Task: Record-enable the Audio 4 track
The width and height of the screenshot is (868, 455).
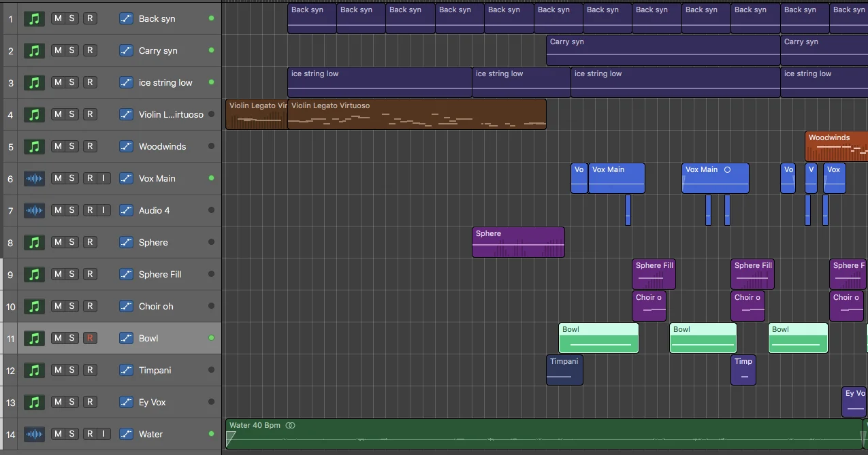Action: (x=89, y=210)
